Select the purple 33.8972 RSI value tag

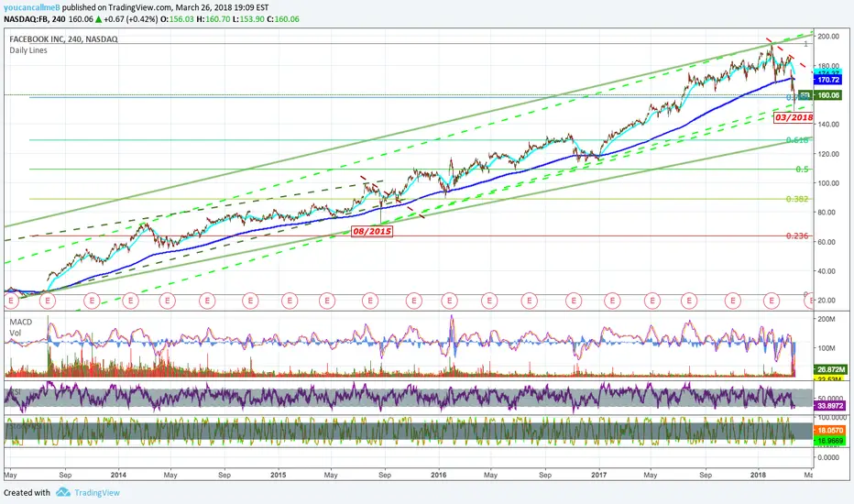point(830,406)
